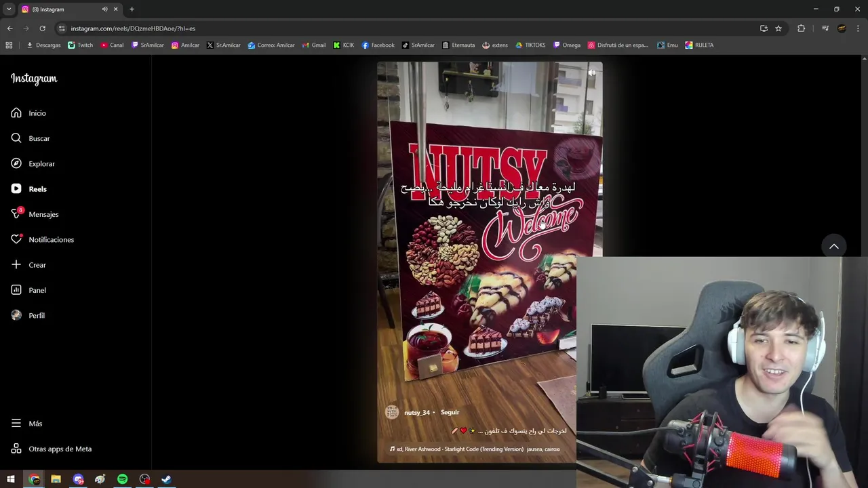This screenshot has width=868, height=488.
Task: Open nutsy_34 username link
Action: point(417,412)
